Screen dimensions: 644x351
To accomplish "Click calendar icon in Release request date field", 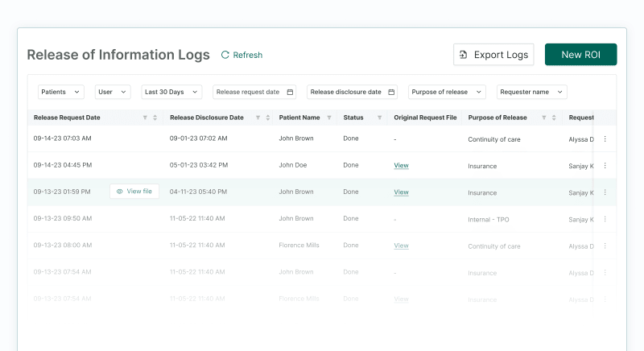I will point(290,92).
